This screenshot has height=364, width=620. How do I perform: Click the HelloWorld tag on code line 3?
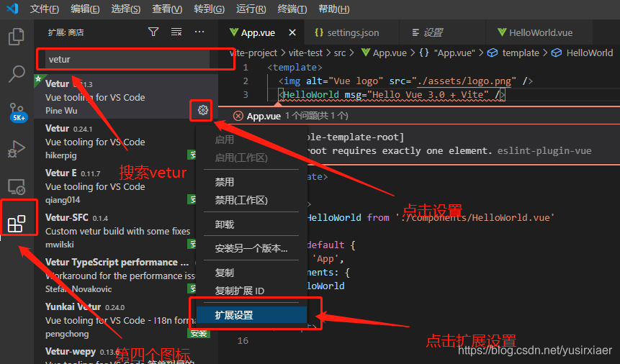pyautogui.click(x=392, y=95)
